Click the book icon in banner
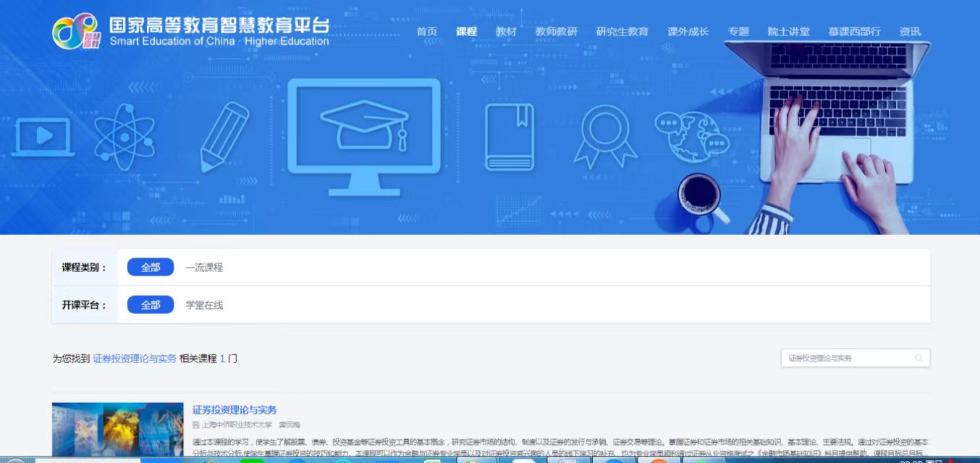 click(x=510, y=137)
